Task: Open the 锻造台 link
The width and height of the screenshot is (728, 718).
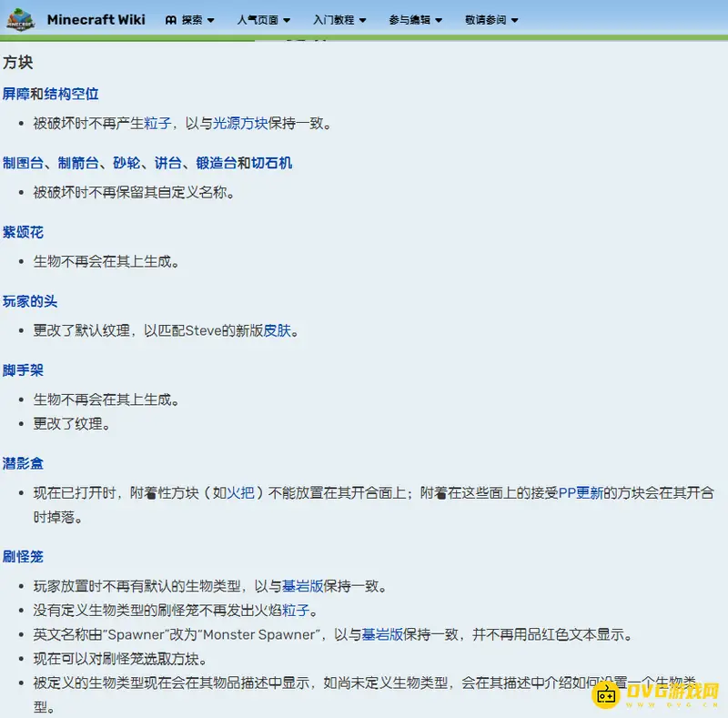Action: [x=216, y=163]
